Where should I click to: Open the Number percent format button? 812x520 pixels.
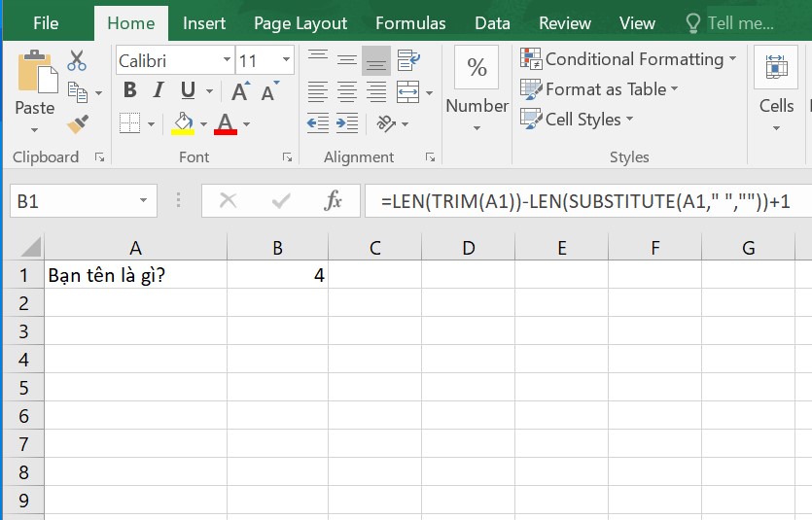point(477,67)
